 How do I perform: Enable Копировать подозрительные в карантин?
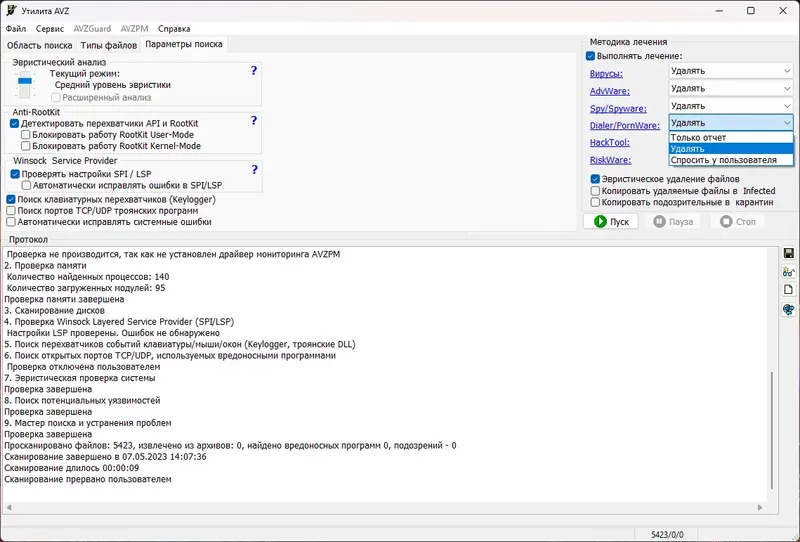pos(595,202)
